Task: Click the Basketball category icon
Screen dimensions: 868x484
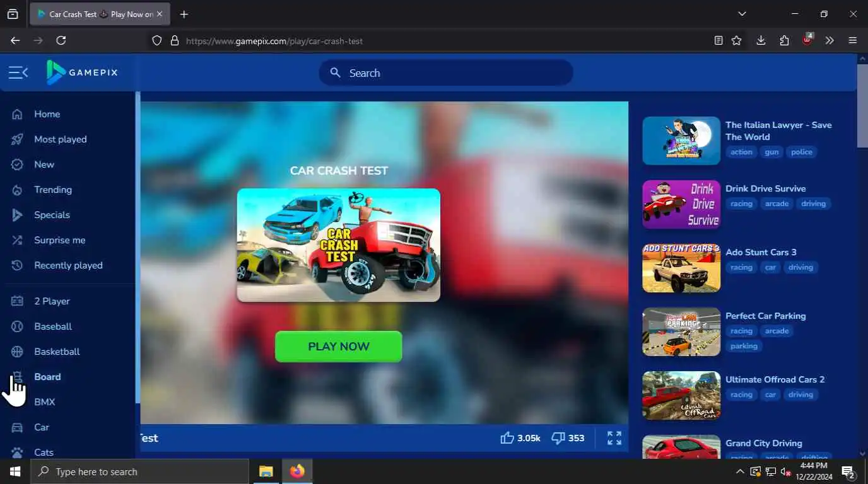Action: [17, 352]
